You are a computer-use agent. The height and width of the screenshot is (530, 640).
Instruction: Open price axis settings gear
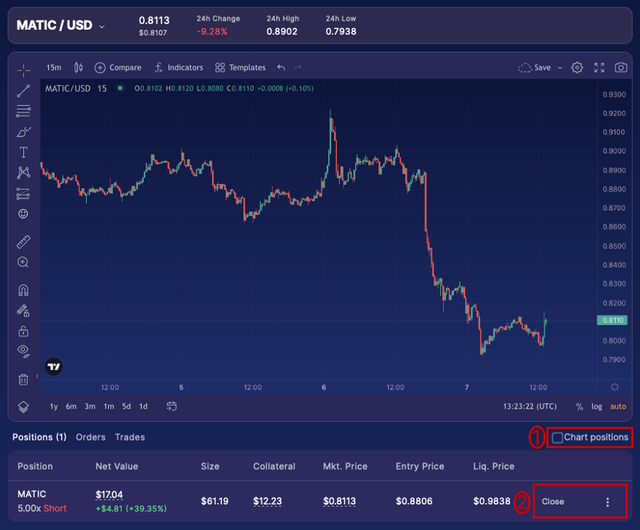[615, 387]
